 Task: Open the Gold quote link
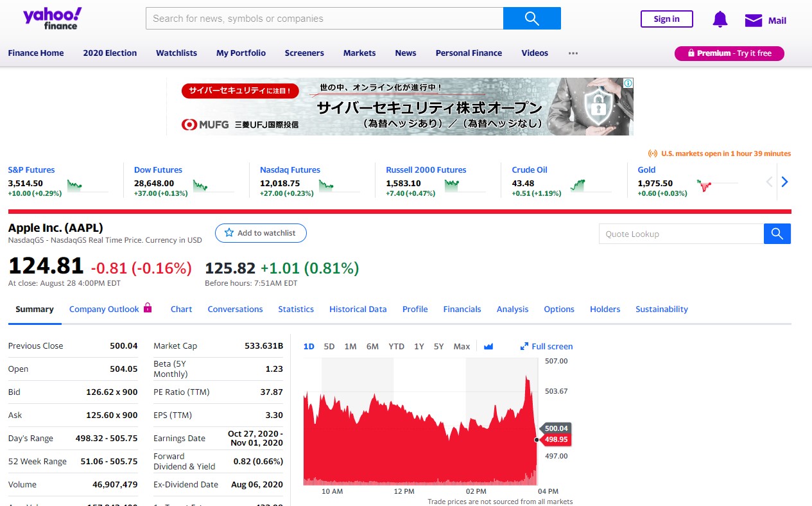point(646,170)
